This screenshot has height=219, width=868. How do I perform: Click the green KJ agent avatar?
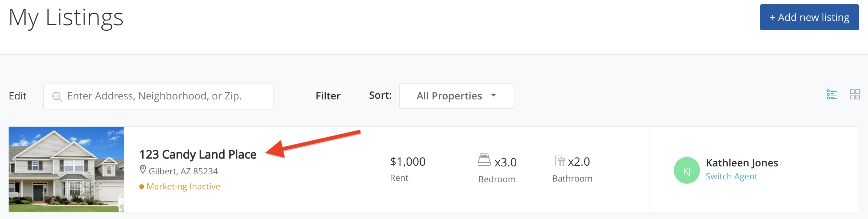pos(687,170)
